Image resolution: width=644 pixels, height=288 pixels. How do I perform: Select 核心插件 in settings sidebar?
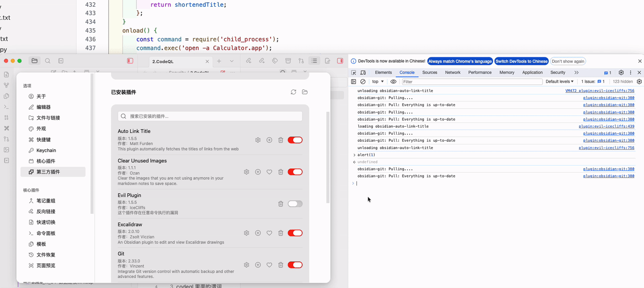[46, 161]
